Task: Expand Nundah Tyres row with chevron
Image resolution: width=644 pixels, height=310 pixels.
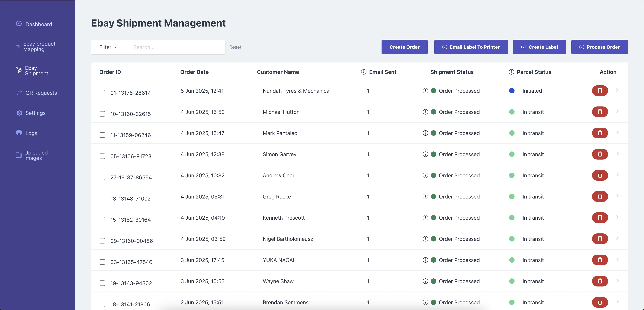Action: [x=617, y=90]
